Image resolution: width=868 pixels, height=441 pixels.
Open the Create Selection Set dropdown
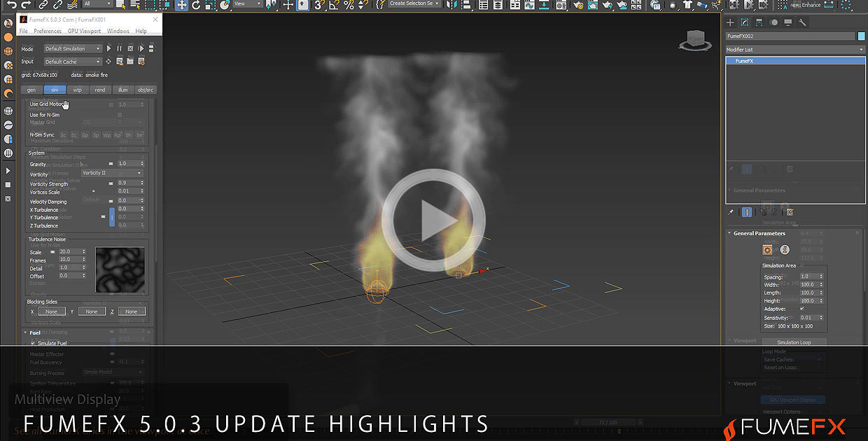(x=415, y=4)
